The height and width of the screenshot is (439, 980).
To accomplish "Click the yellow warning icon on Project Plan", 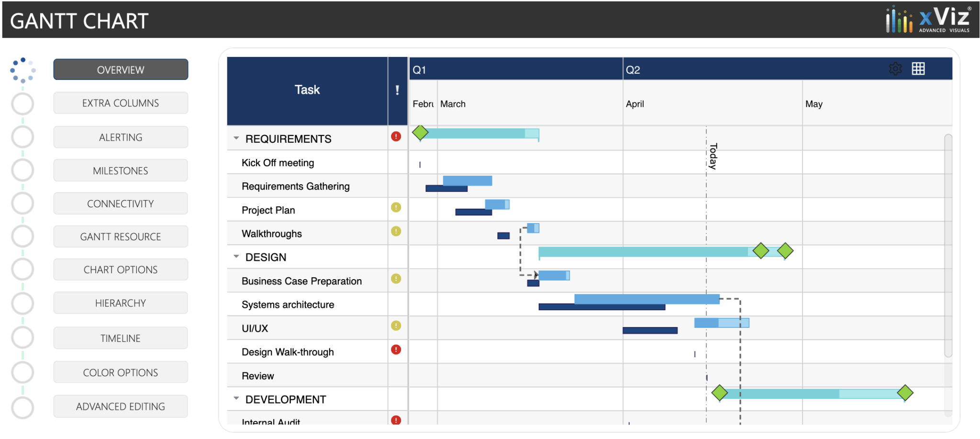I will 396,208.
